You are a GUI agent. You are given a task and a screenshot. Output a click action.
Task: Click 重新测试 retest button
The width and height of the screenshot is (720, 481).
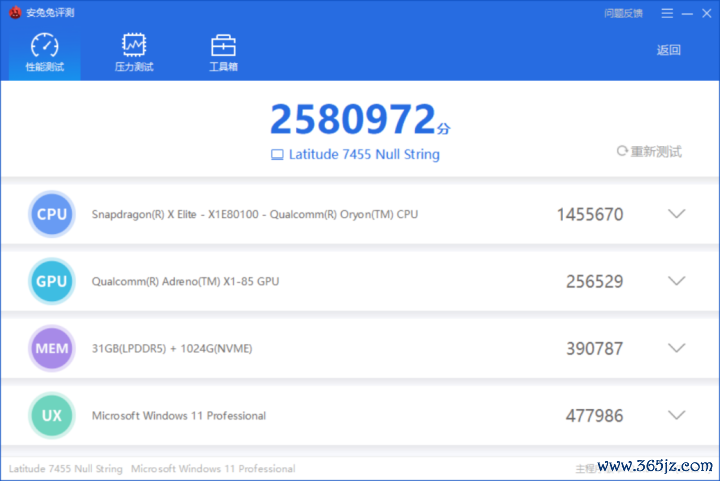coord(649,151)
